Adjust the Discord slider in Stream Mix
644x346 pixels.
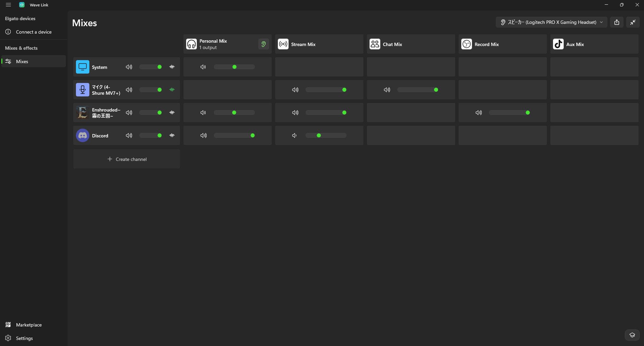326,135
